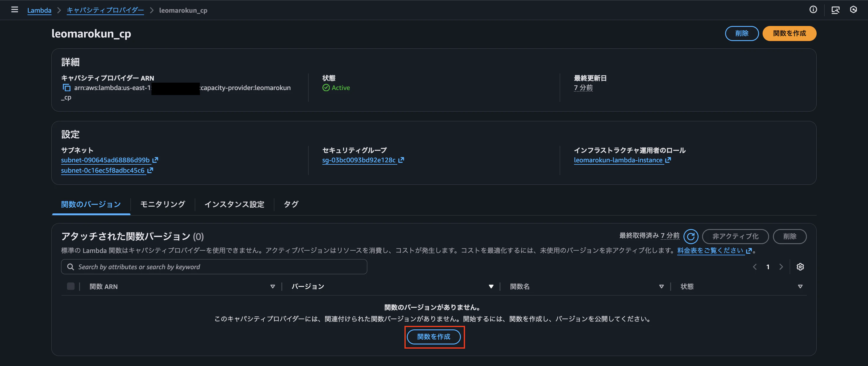Click 最終取得済み 7 分前 timestamp
This screenshot has width=868, height=366.
(x=649, y=236)
